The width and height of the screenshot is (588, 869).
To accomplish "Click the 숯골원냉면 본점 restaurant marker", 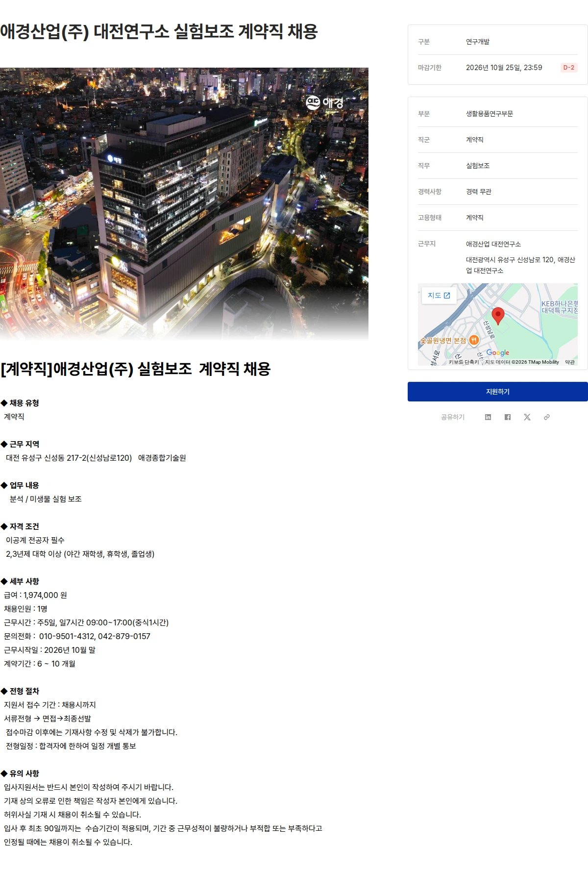I will tap(474, 340).
